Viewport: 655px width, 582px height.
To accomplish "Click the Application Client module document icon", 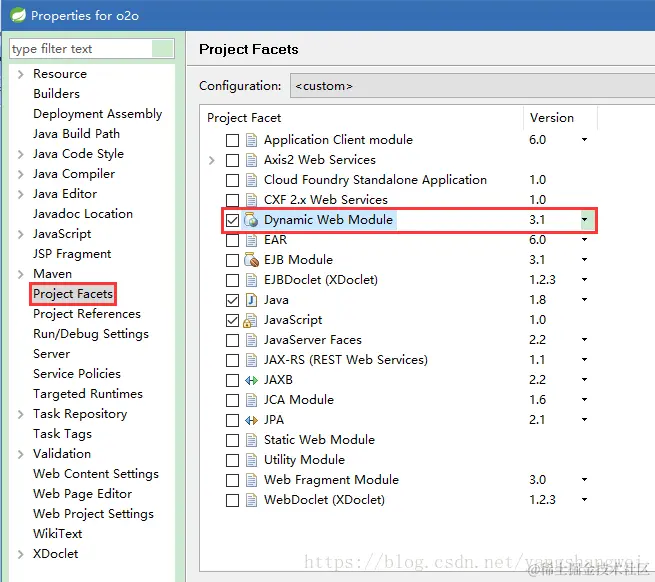I will 251,140.
